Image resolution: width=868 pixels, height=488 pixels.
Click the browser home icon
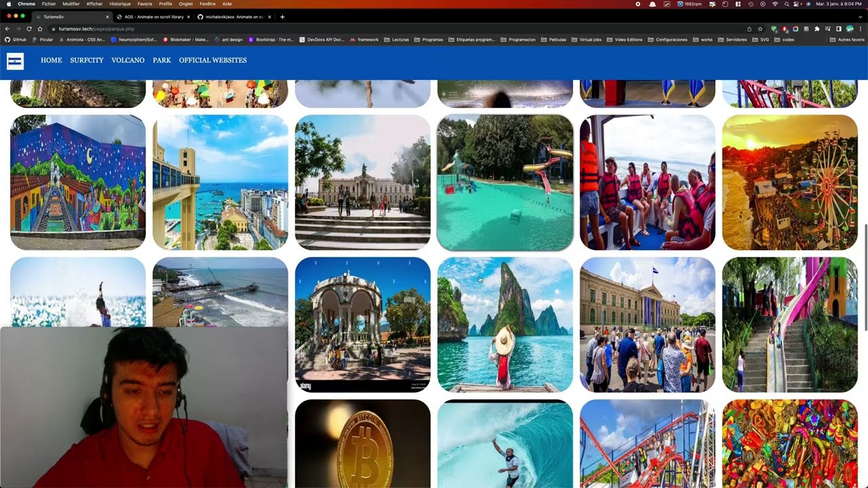tap(40, 28)
